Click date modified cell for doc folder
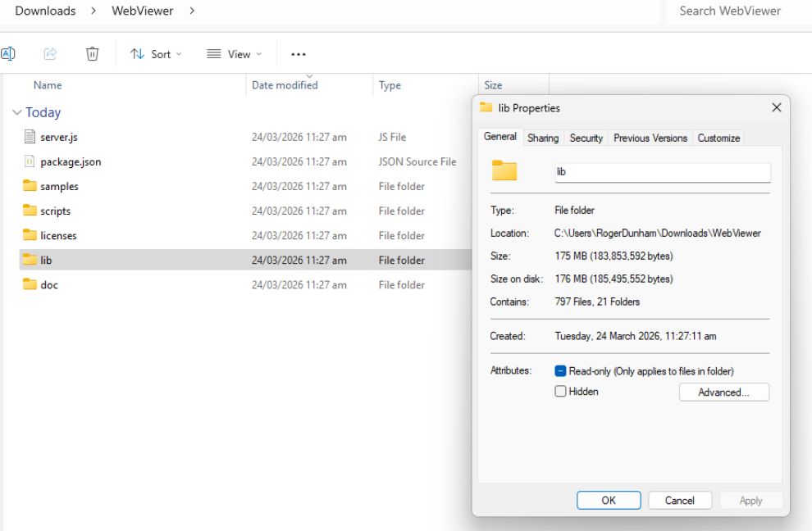The image size is (812, 531). pos(299,284)
